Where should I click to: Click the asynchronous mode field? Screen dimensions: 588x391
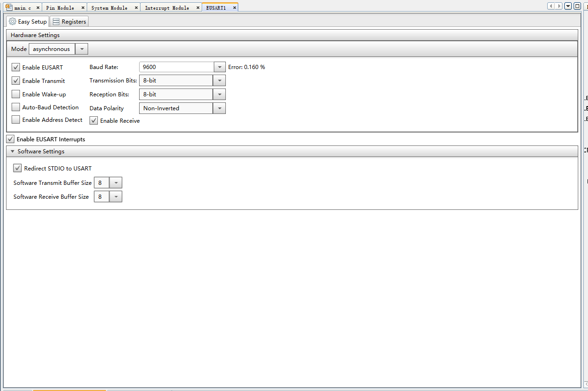(51, 49)
